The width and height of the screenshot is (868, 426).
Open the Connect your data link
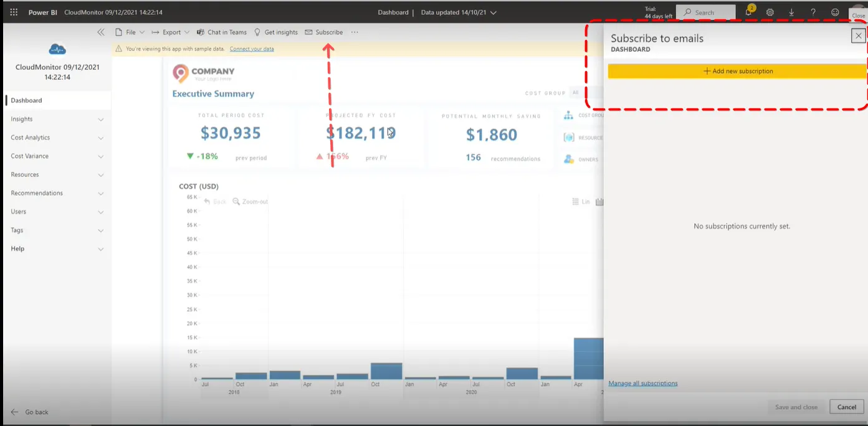252,49
